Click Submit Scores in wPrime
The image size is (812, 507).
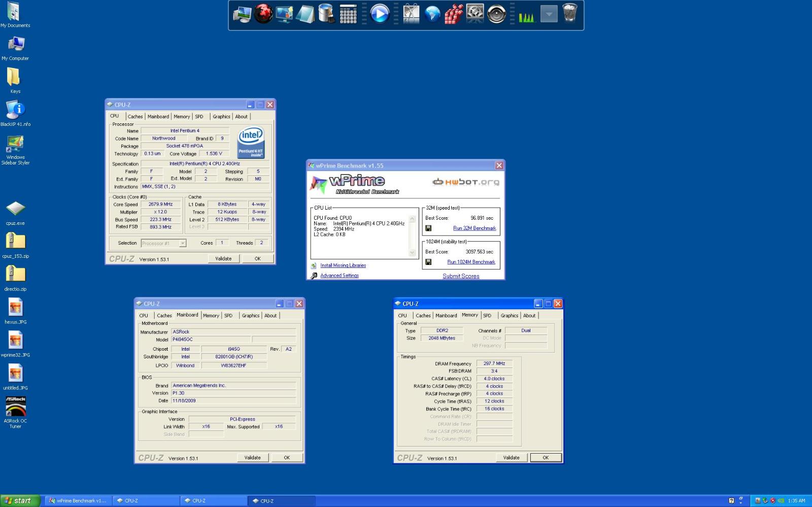(x=461, y=276)
